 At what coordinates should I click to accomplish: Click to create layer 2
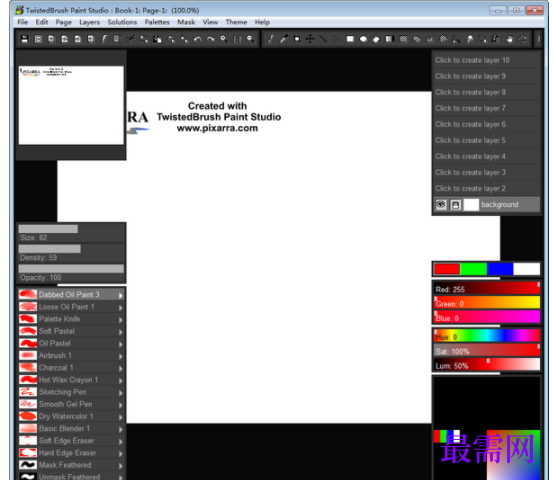pos(486,189)
